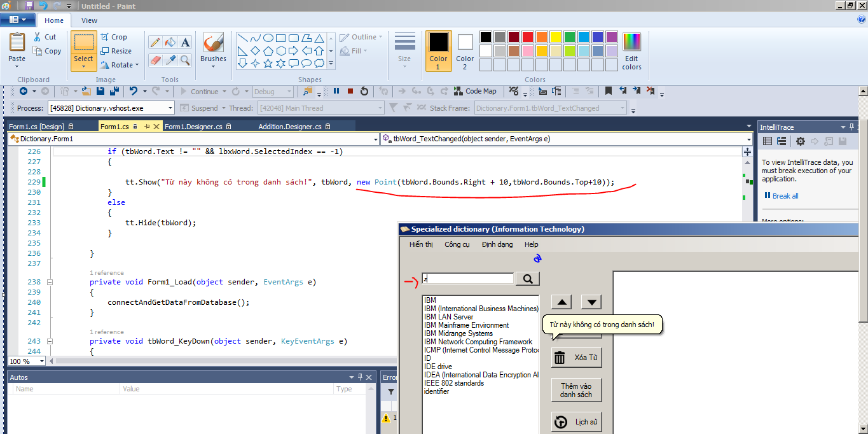Select the Fill with color bucket
The height and width of the screenshot is (434, 868).
pyautogui.click(x=170, y=43)
